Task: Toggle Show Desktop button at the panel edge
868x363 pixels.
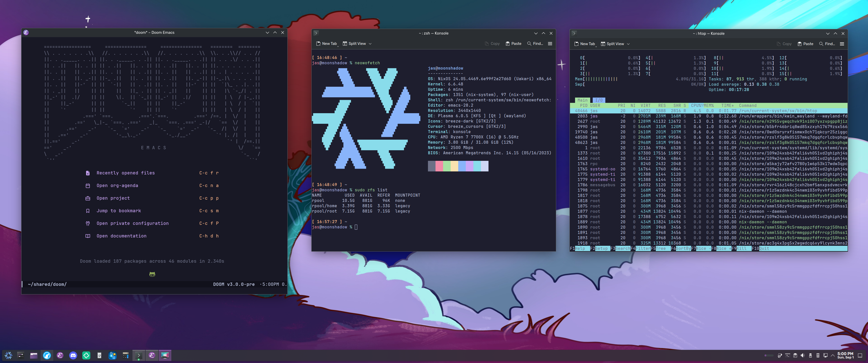Action: 860,356
